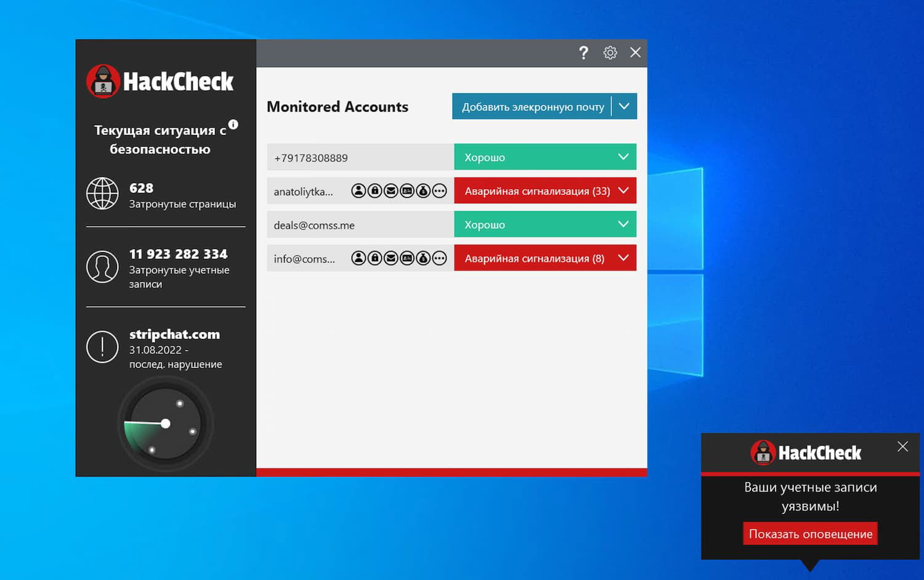The width and height of the screenshot is (924, 580).
Task: Click the 'stripchat.com' latest breach name
Action: [x=174, y=334]
